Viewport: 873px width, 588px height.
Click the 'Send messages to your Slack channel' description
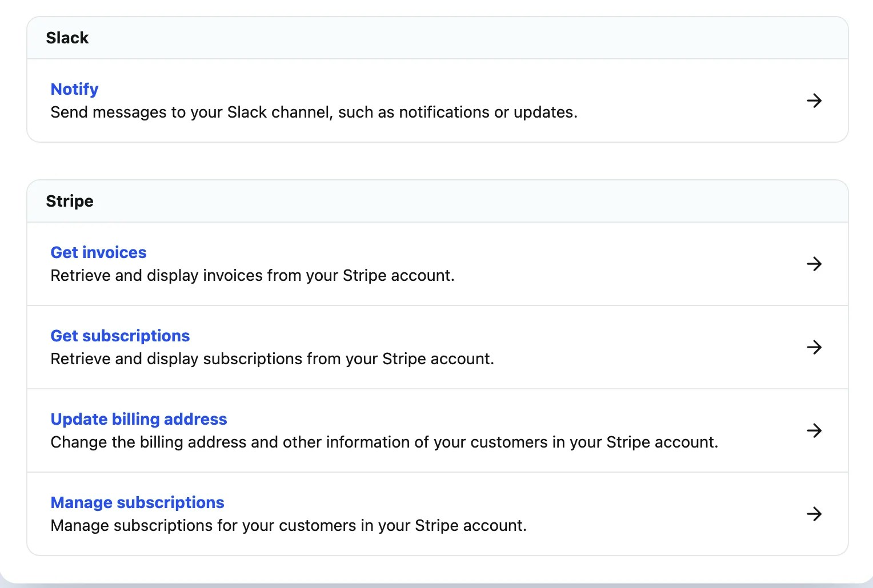[x=314, y=112]
